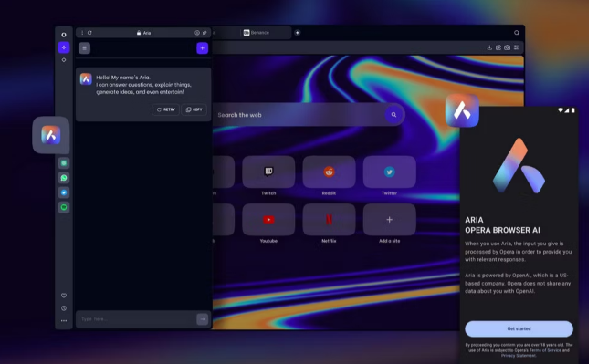Image resolution: width=598 pixels, height=364 pixels.
Task: Click the Retry button under Aria message
Action: pyautogui.click(x=165, y=109)
